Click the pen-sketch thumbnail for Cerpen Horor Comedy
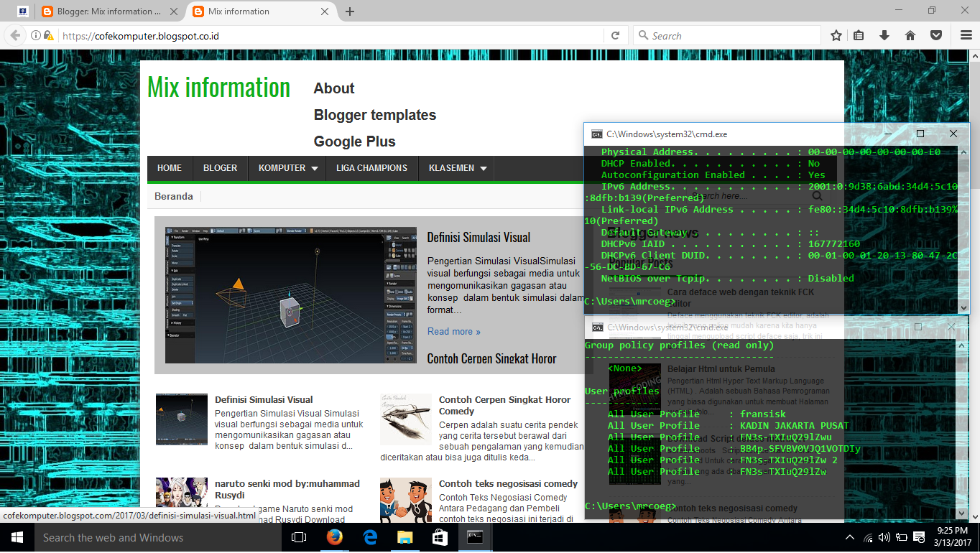This screenshot has width=980, height=553. 406,419
